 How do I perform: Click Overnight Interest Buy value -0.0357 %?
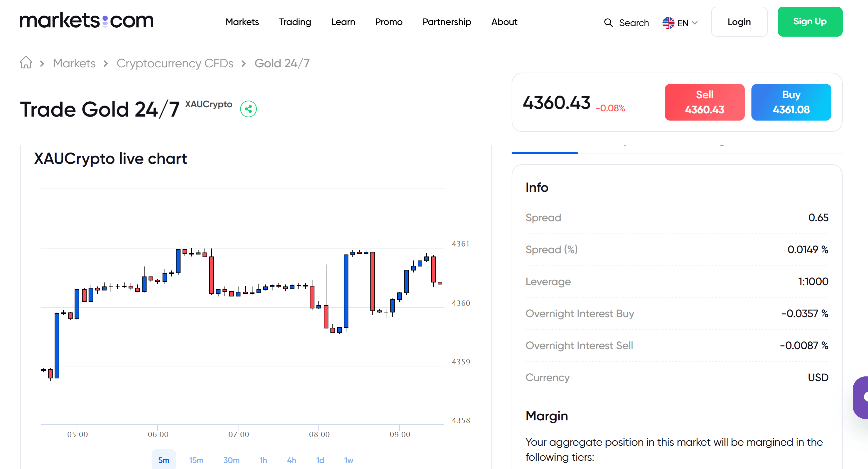click(805, 314)
